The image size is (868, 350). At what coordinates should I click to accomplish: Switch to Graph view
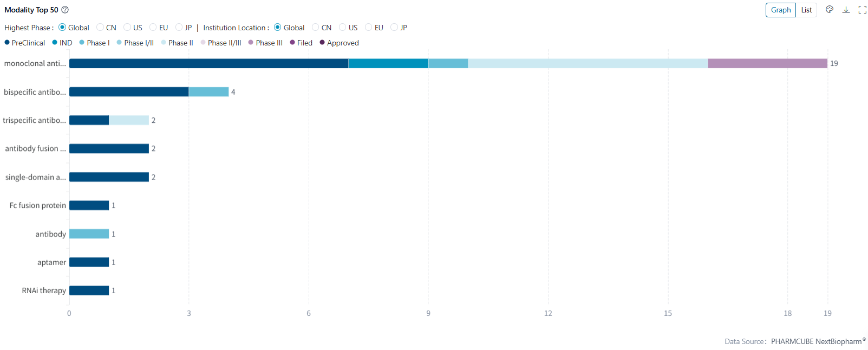pyautogui.click(x=781, y=10)
